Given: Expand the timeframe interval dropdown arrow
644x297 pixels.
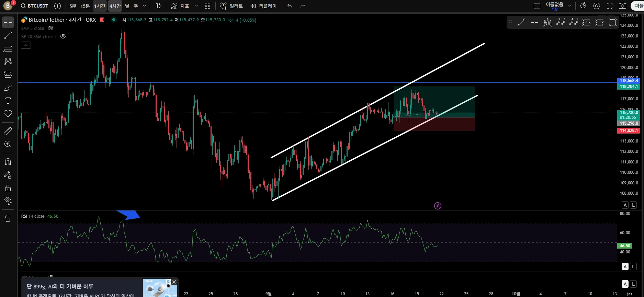Looking at the screenshot, I should pyautogui.click(x=144, y=6).
